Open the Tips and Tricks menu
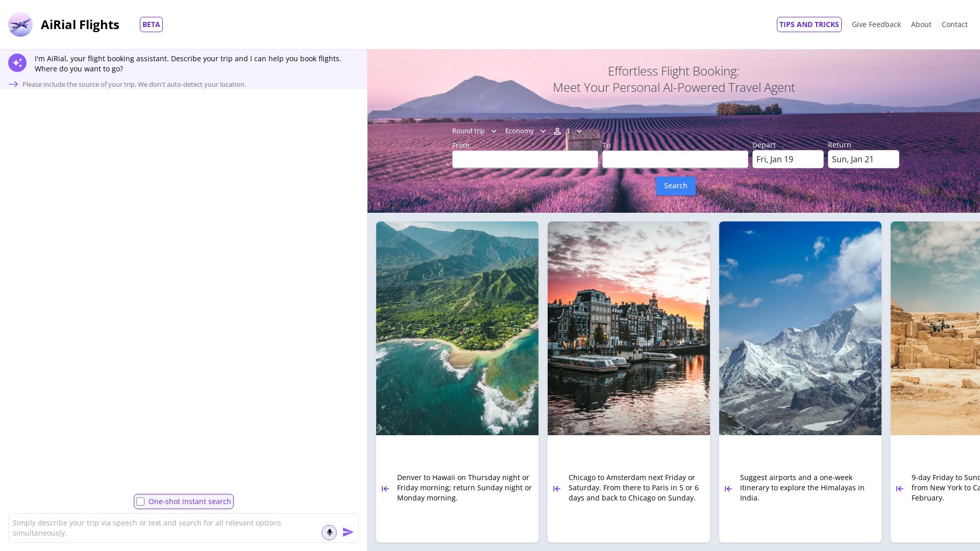The image size is (980, 551). 808,24
